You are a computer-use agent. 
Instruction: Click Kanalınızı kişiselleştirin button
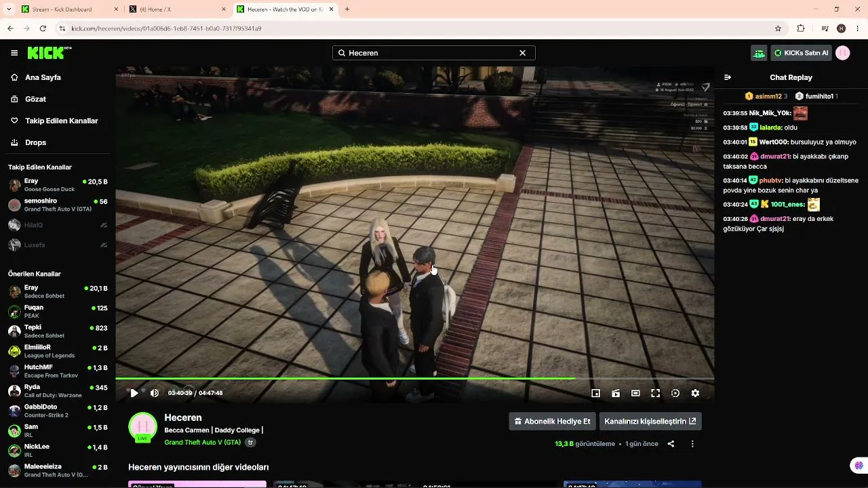[650, 422]
